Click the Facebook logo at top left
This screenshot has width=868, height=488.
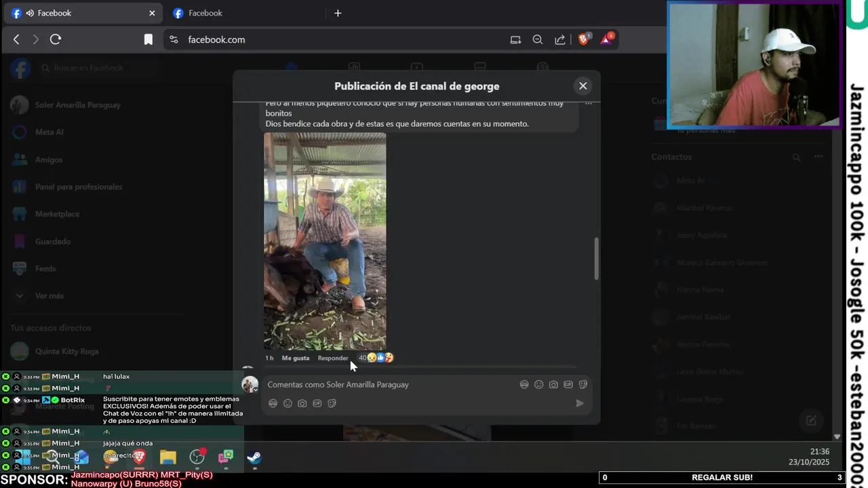[x=21, y=68]
